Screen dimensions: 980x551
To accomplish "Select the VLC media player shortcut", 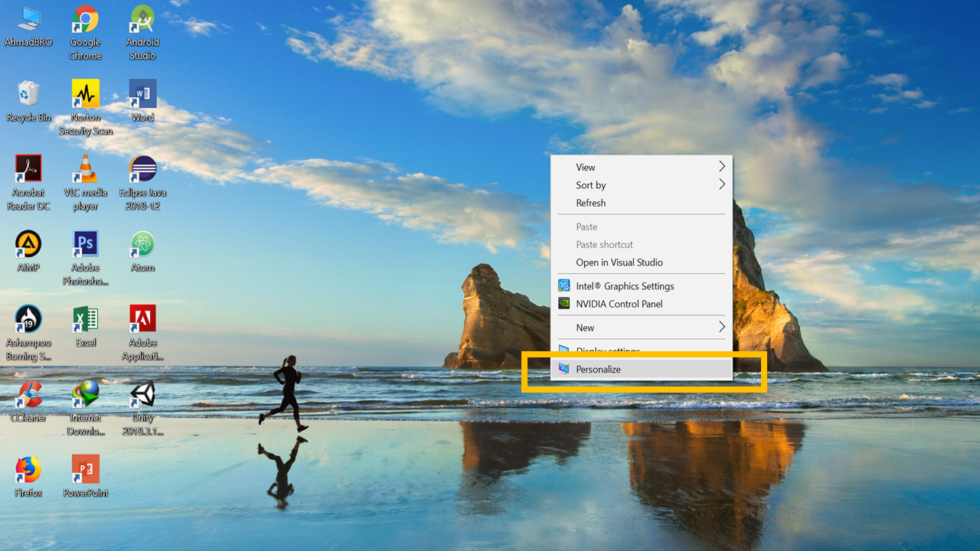I will [85, 168].
